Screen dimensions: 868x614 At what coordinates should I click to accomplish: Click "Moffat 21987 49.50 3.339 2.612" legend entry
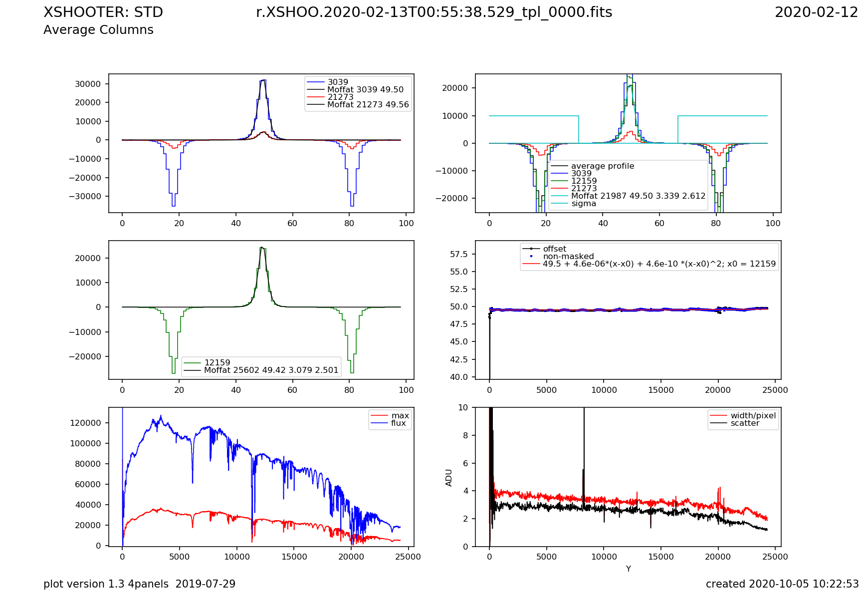click(638, 196)
